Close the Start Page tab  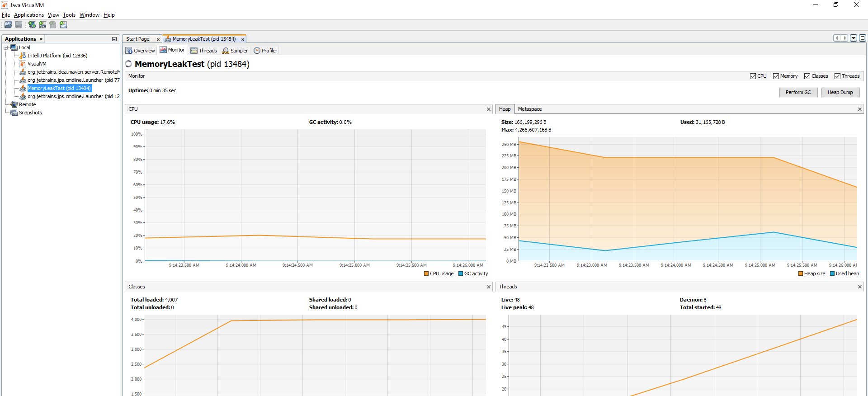click(x=158, y=39)
